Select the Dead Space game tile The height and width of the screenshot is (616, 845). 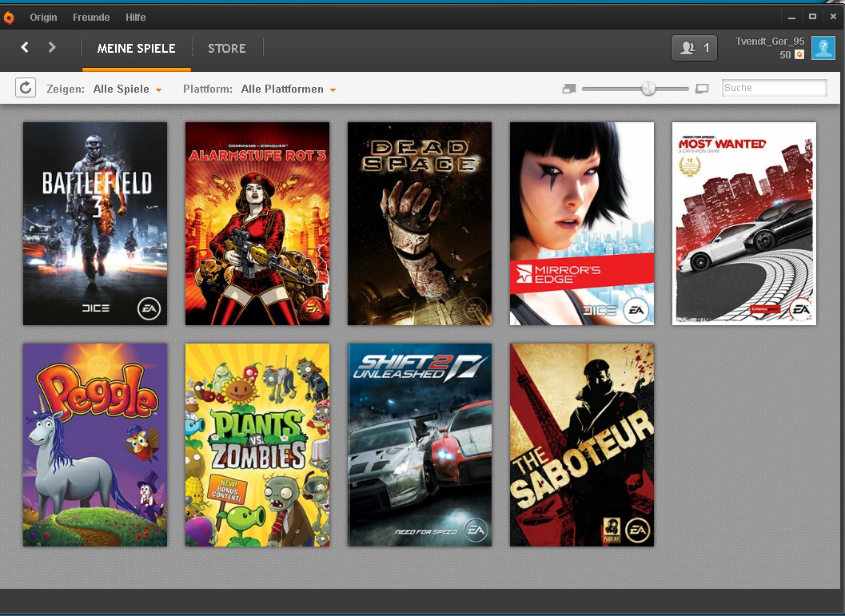pos(419,224)
